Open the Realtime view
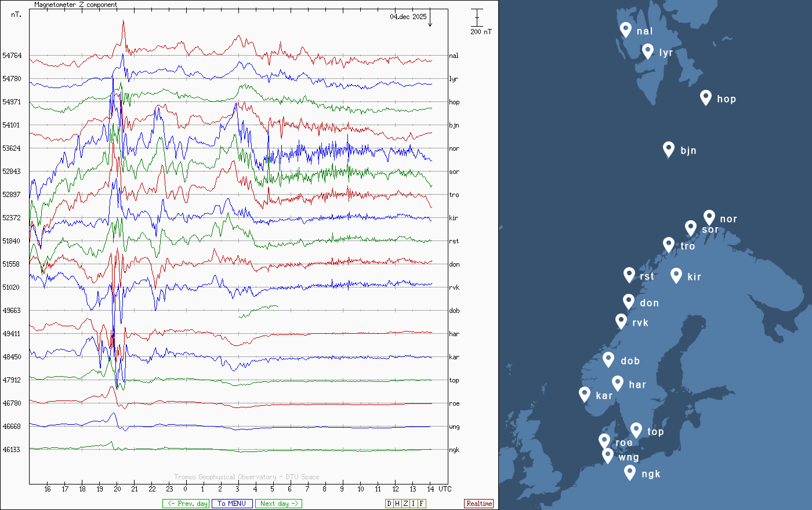 [478, 504]
